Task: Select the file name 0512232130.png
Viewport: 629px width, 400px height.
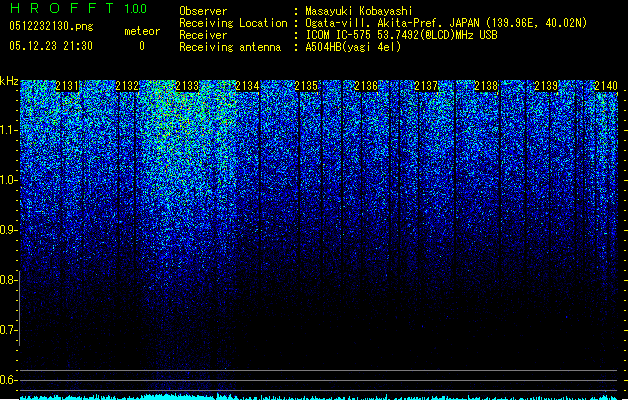Action: [51, 26]
